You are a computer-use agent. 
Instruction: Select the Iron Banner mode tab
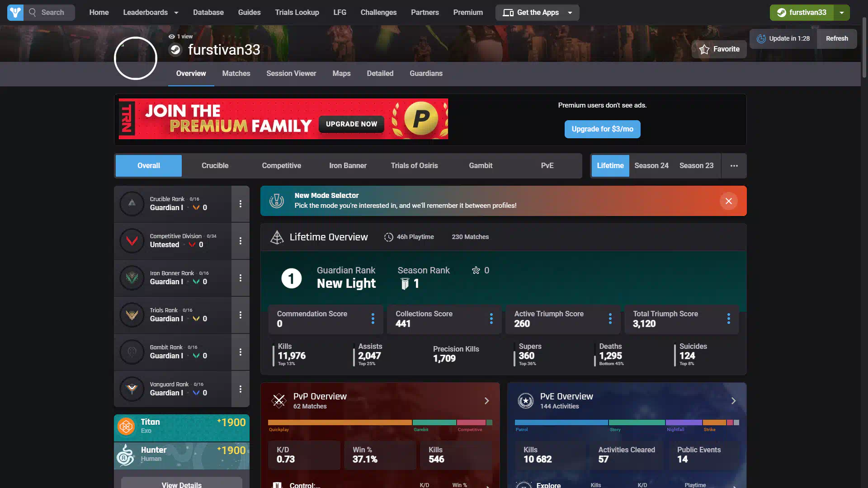pyautogui.click(x=348, y=166)
